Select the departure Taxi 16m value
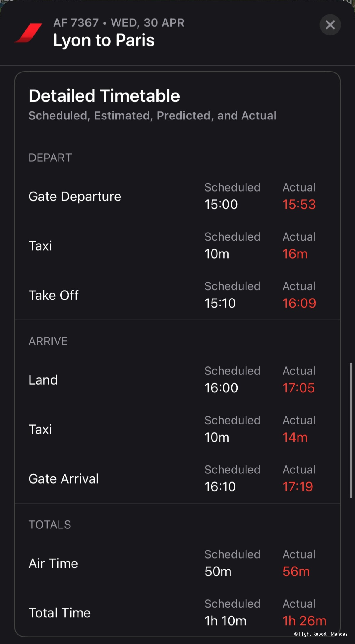This screenshot has height=644, width=355. point(295,254)
